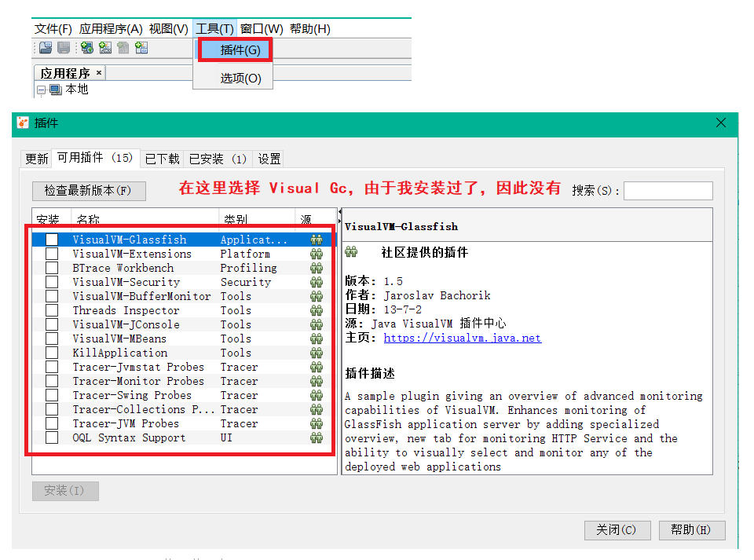
Task: Close the 插件 dialog with the X
Action: [720, 123]
